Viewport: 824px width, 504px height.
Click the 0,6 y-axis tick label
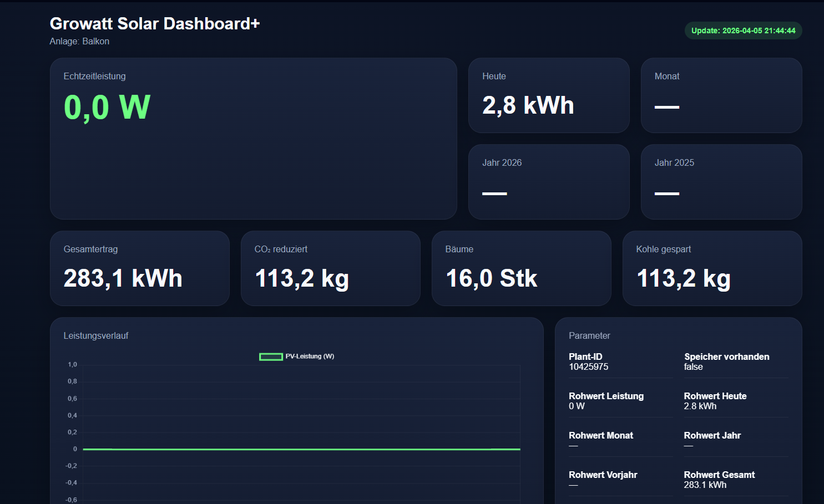pyautogui.click(x=72, y=399)
